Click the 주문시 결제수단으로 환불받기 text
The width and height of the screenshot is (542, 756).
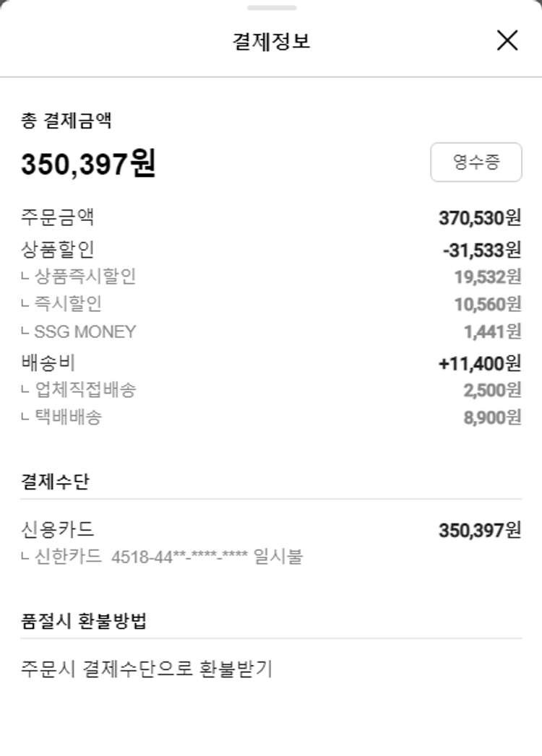tap(147, 669)
